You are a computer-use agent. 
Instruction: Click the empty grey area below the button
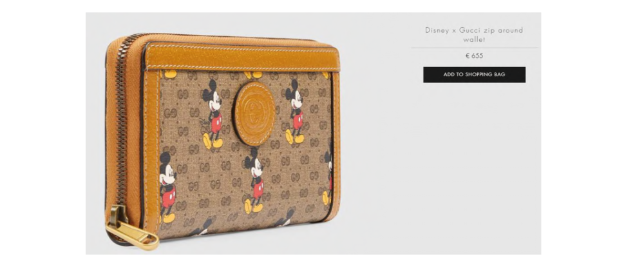click(x=475, y=164)
